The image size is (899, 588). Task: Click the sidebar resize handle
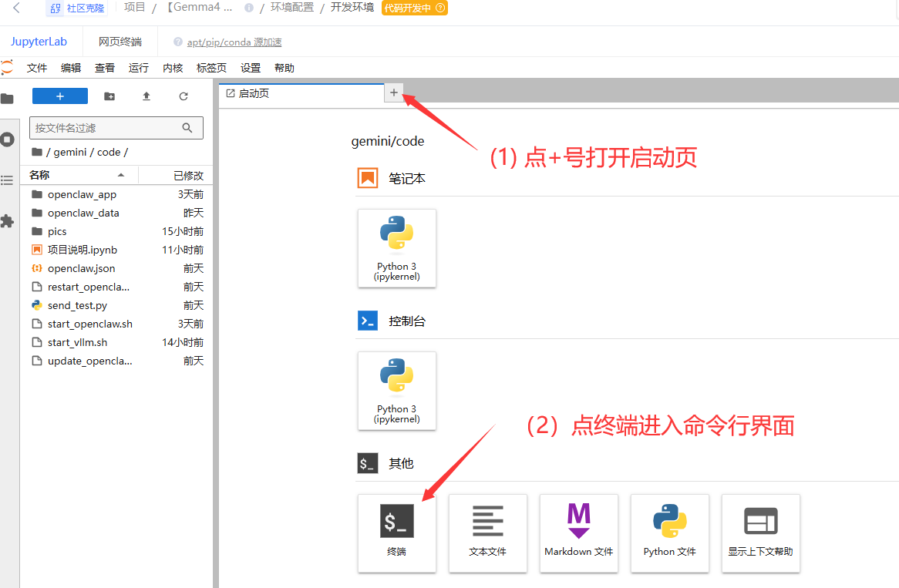pos(216,332)
